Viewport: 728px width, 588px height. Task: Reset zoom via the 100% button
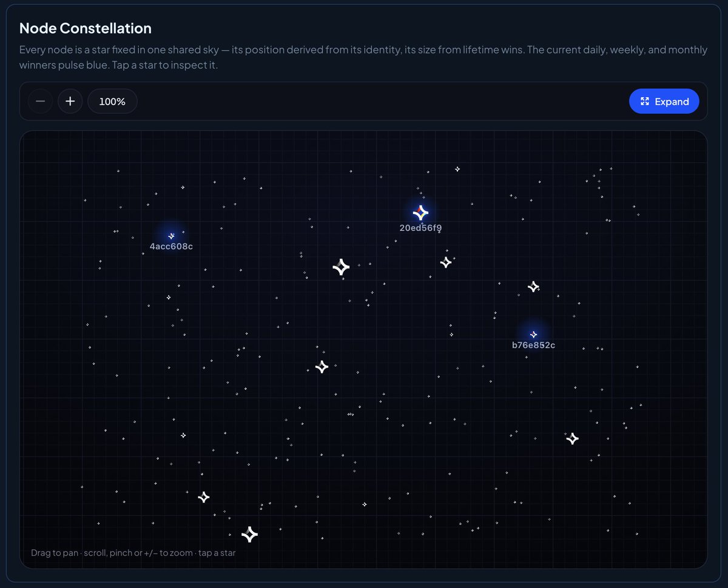pyautogui.click(x=112, y=101)
